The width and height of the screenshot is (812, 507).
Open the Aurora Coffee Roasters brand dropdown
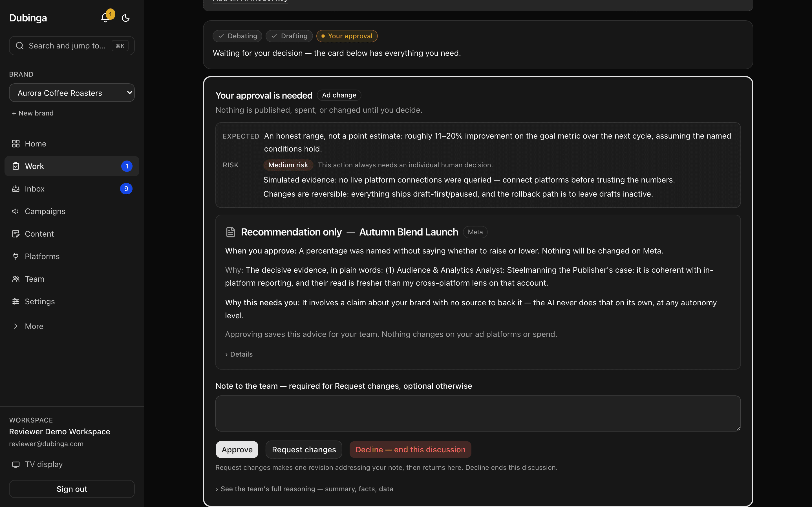coord(72,93)
